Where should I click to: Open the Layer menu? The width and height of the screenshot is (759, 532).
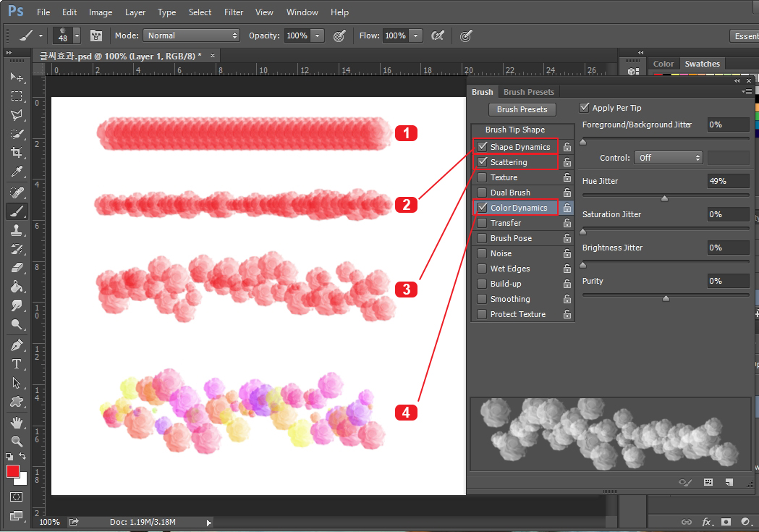pyautogui.click(x=135, y=12)
